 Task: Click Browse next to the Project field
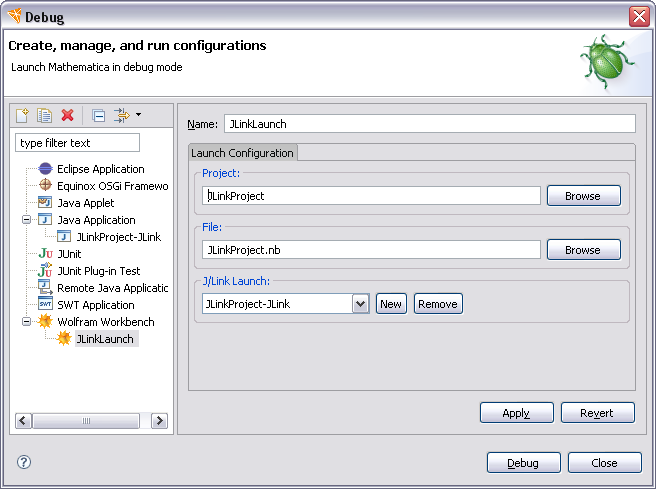click(x=584, y=195)
